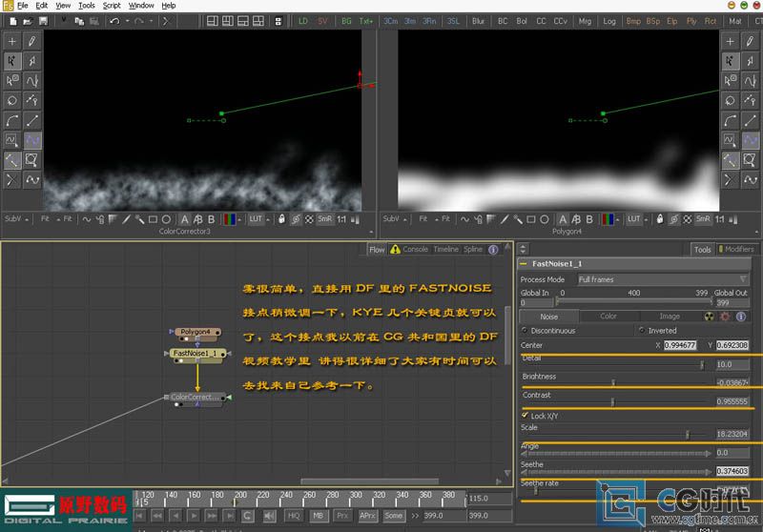Toggle SmR in the right viewer
Image resolution: width=763 pixels, height=532 pixels.
pyautogui.click(x=703, y=219)
